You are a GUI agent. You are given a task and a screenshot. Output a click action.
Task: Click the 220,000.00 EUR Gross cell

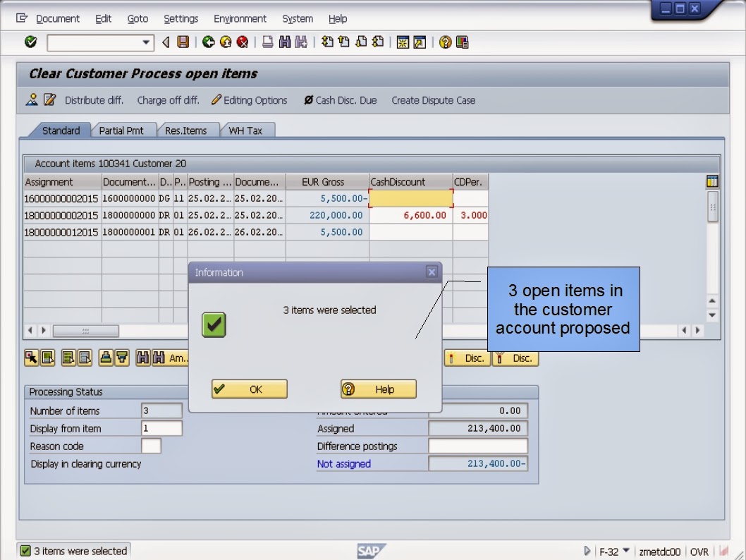327,216
